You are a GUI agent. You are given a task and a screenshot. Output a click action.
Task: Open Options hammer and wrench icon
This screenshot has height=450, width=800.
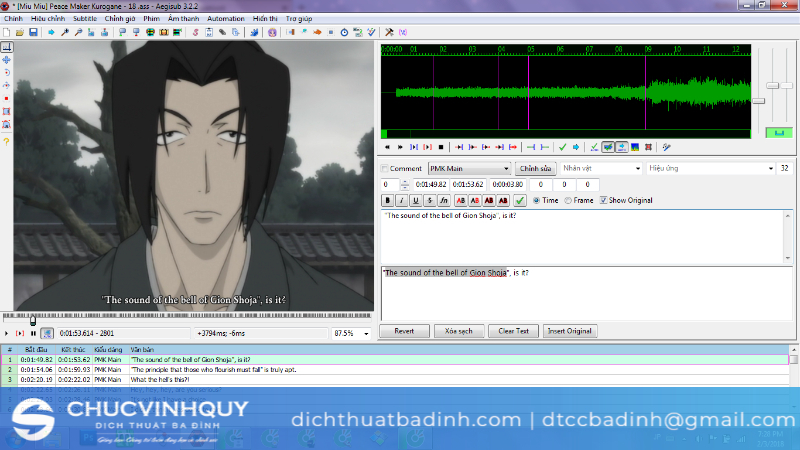[389, 32]
